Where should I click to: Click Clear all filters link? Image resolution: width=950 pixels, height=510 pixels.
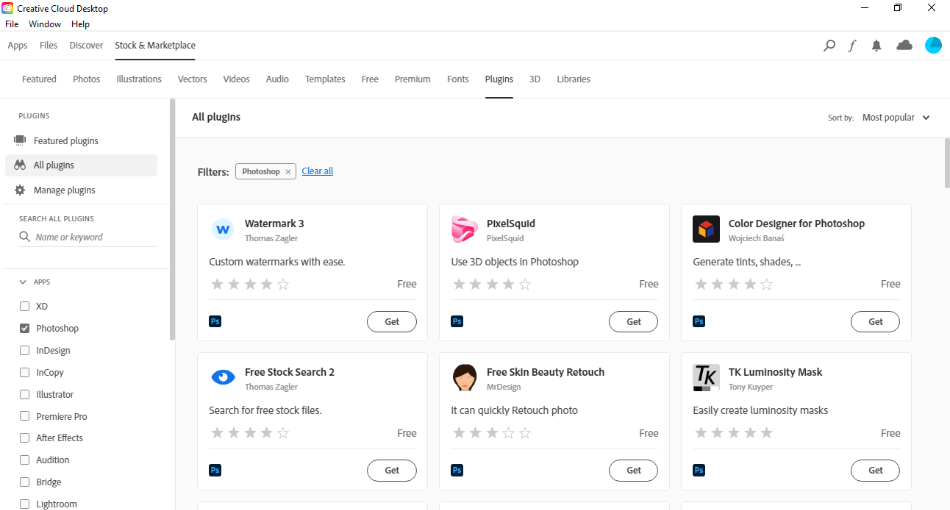pyautogui.click(x=317, y=171)
